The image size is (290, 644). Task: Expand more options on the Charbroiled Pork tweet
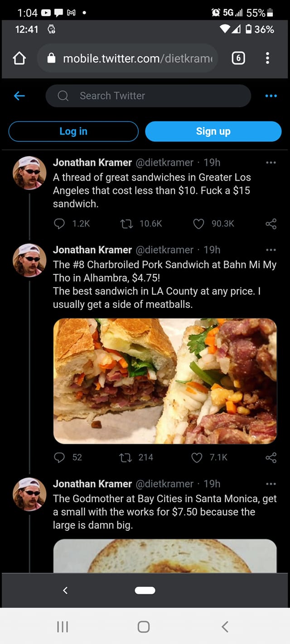271,250
